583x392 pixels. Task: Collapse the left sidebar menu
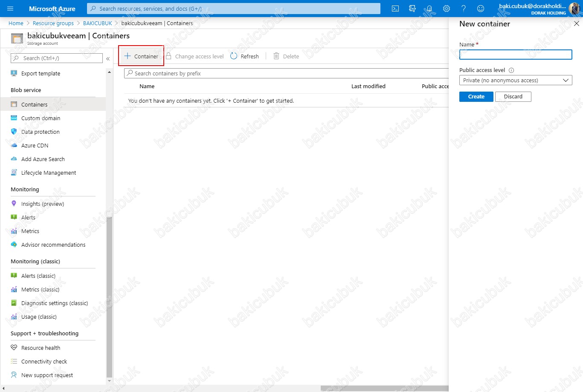point(108,58)
